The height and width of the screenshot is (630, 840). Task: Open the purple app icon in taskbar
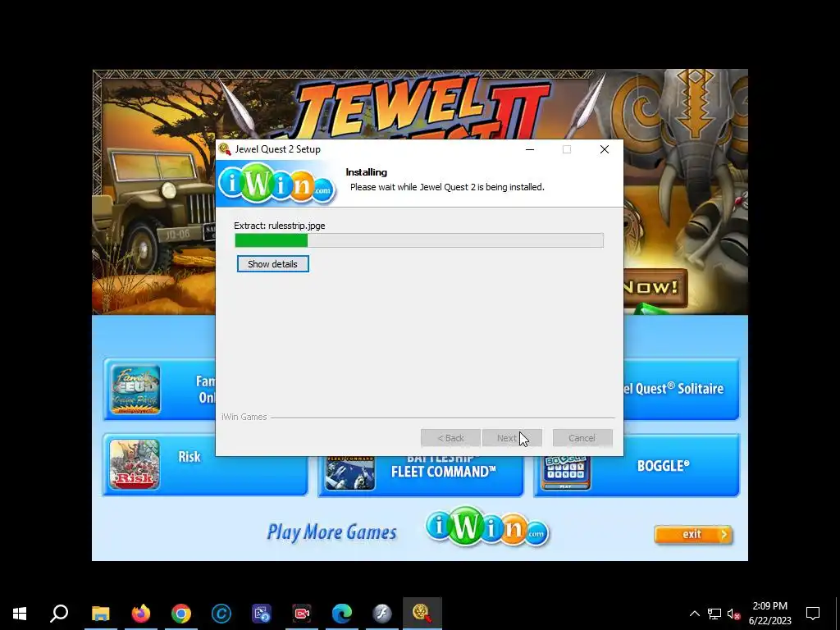pos(262,614)
